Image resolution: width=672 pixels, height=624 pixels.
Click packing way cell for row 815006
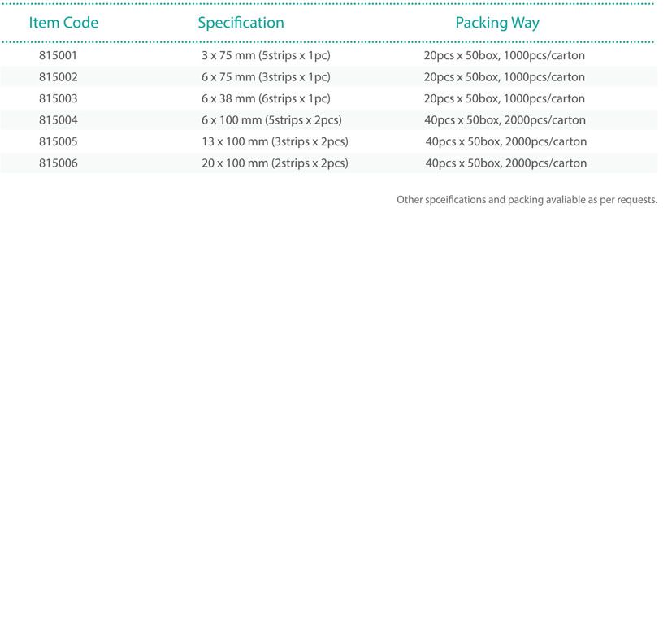pos(505,162)
